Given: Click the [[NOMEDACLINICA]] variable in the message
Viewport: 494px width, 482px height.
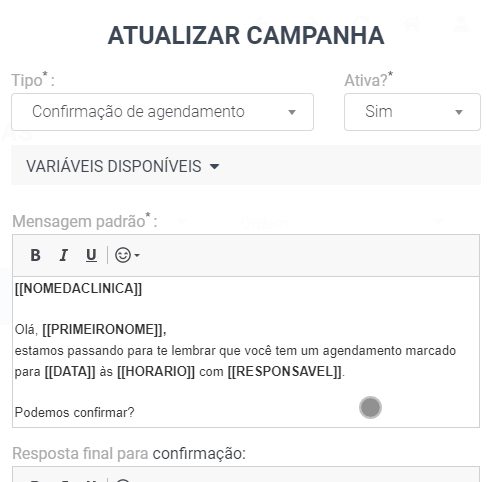Looking at the screenshot, I should [x=78, y=288].
